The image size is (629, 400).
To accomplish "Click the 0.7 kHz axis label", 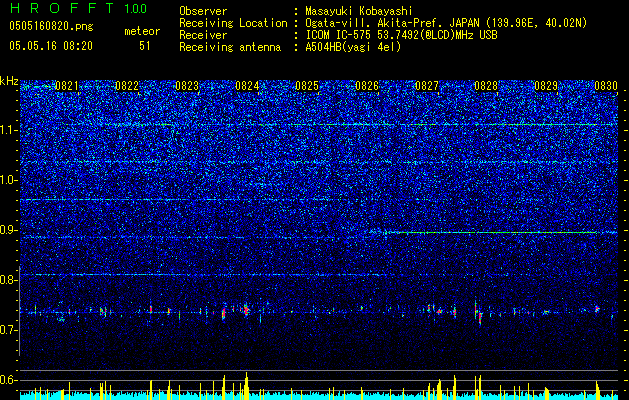I will [x=8, y=330].
